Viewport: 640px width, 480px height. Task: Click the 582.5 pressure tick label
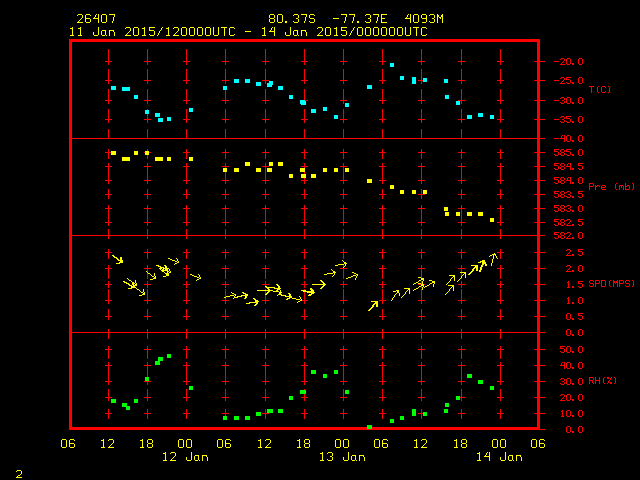(569, 222)
